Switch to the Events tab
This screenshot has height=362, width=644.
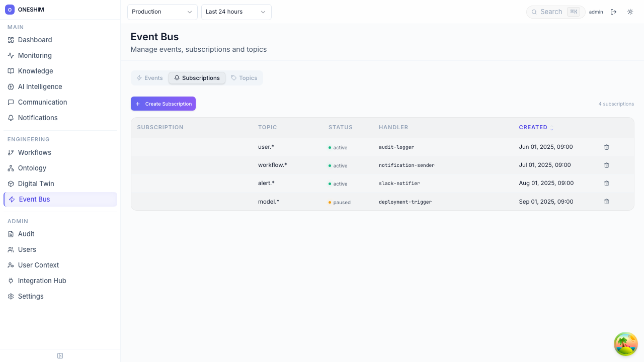[149, 78]
